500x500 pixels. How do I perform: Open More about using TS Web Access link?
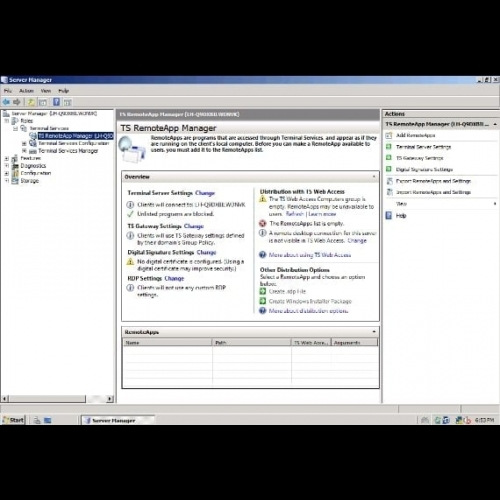[x=310, y=255]
